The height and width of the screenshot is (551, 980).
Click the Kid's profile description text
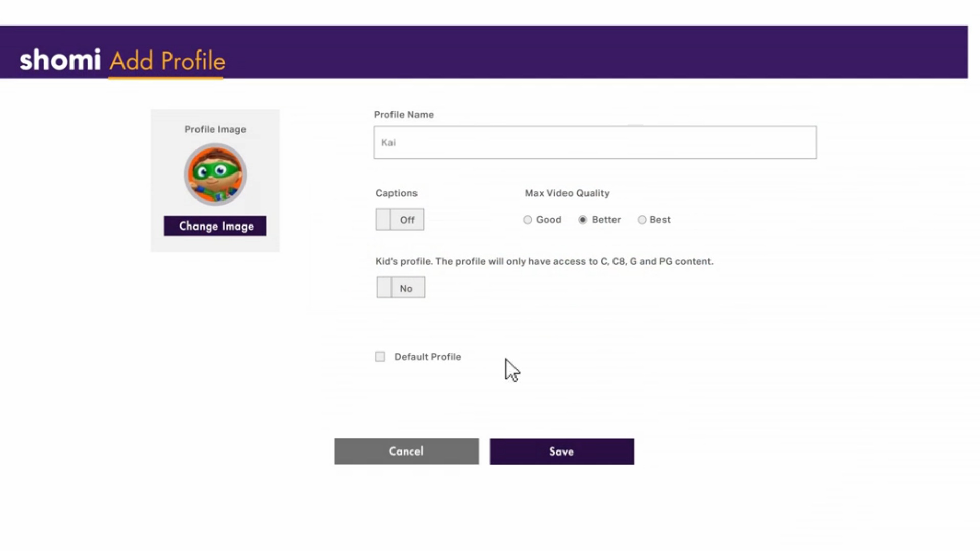[544, 261]
